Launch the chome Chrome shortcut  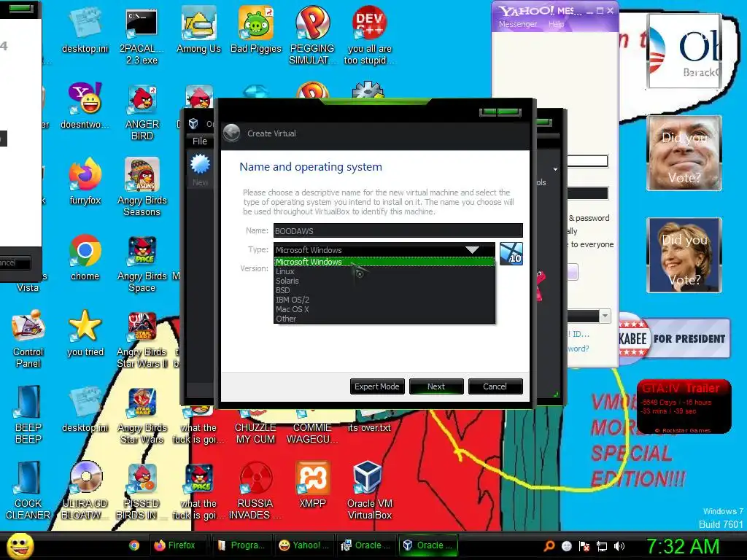click(x=85, y=257)
